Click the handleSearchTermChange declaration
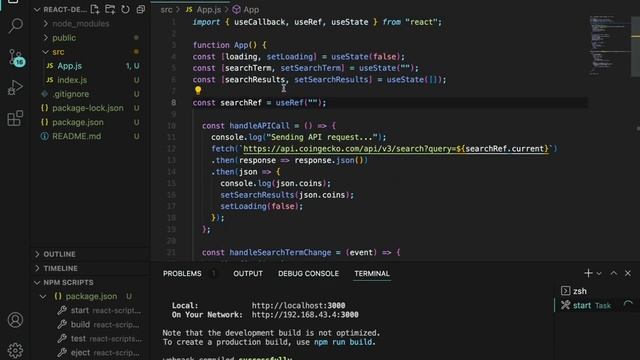 click(280, 253)
